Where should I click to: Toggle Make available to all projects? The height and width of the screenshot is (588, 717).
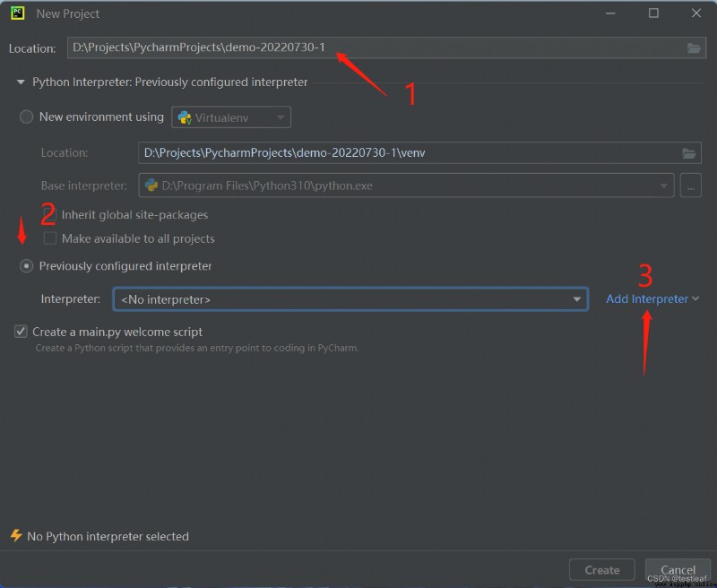50,238
